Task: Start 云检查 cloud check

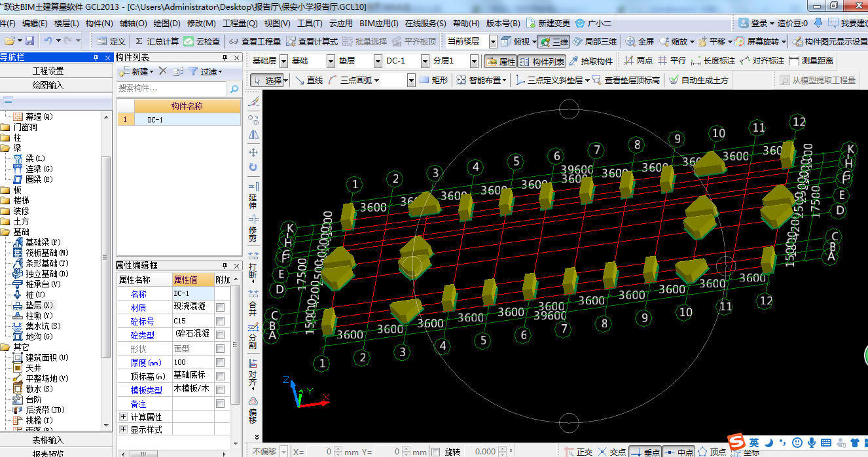Action: click(202, 41)
